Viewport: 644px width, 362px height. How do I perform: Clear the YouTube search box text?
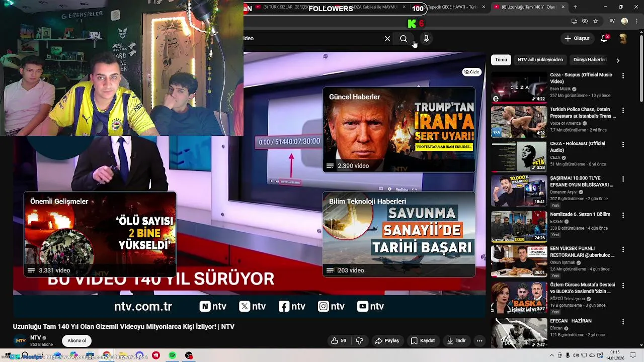click(387, 38)
